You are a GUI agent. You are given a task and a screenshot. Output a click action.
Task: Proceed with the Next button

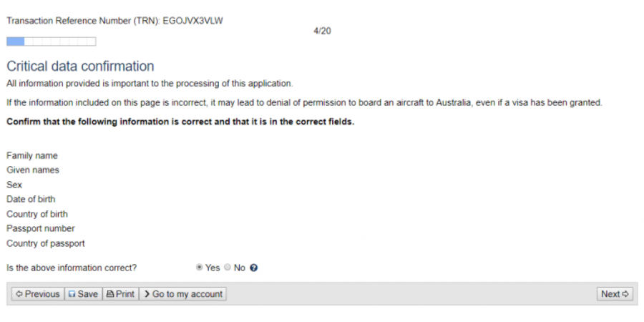point(615,294)
